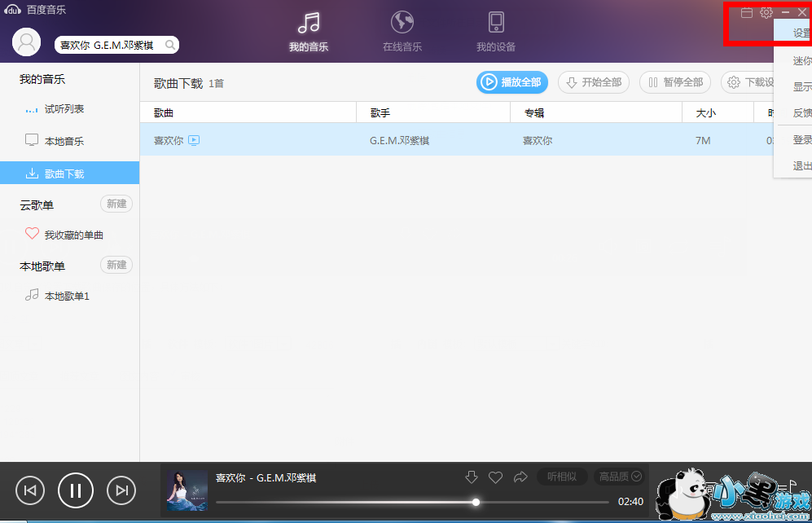Open the user avatar profile

[x=26, y=42]
